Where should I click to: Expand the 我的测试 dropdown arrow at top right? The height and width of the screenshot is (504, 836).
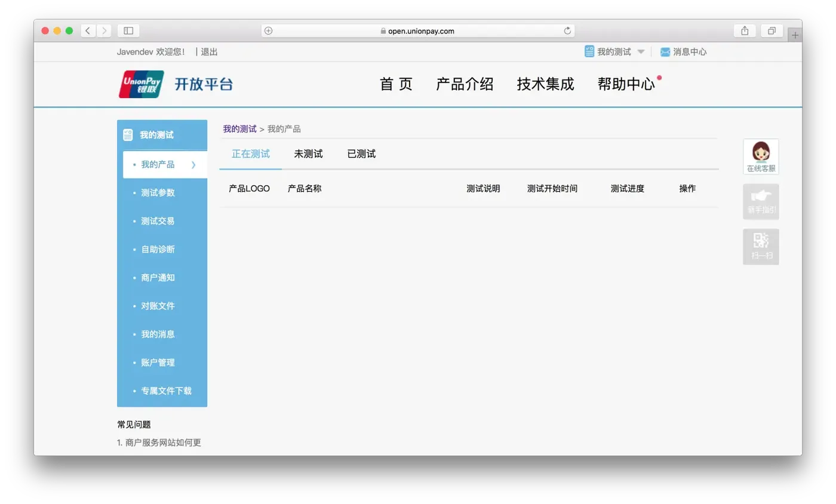pyautogui.click(x=641, y=51)
